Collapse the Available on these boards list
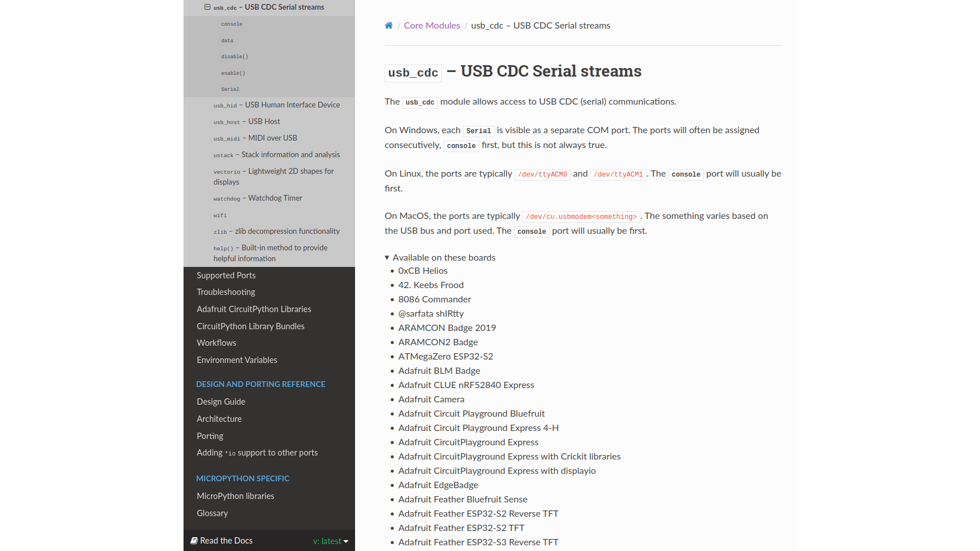 [387, 258]
